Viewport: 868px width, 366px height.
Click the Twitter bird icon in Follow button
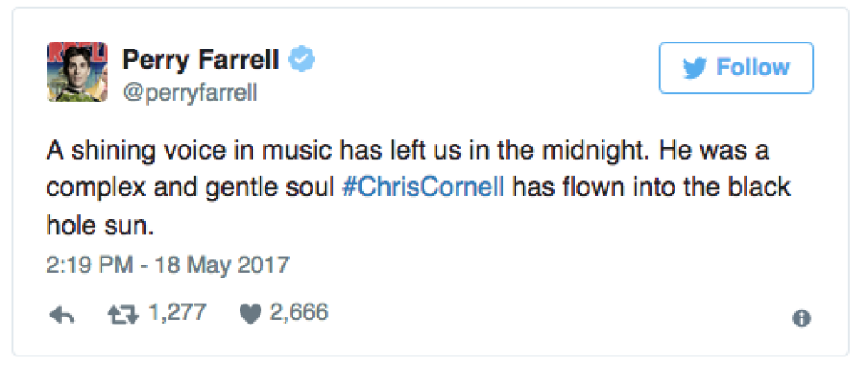click(x=695, y=69)
